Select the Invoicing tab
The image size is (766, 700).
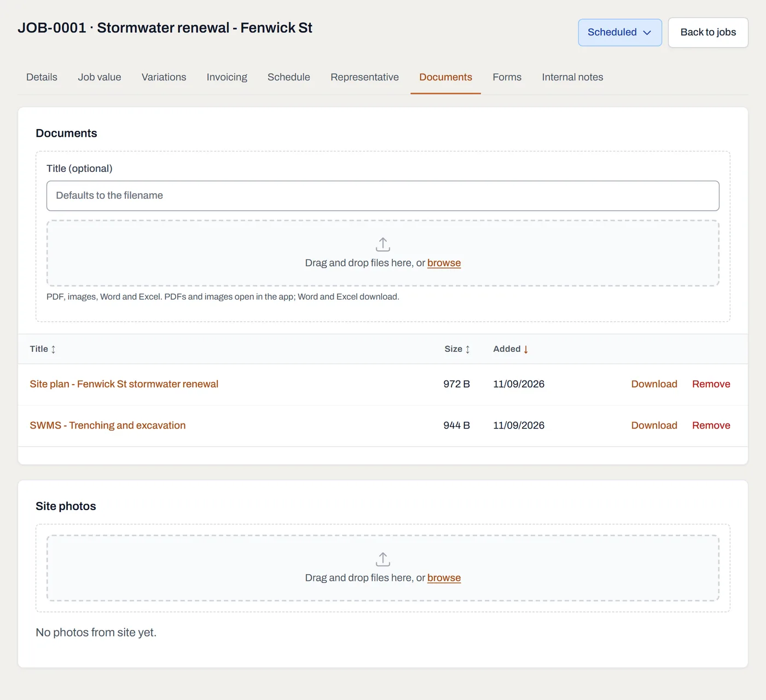point(227,77)
